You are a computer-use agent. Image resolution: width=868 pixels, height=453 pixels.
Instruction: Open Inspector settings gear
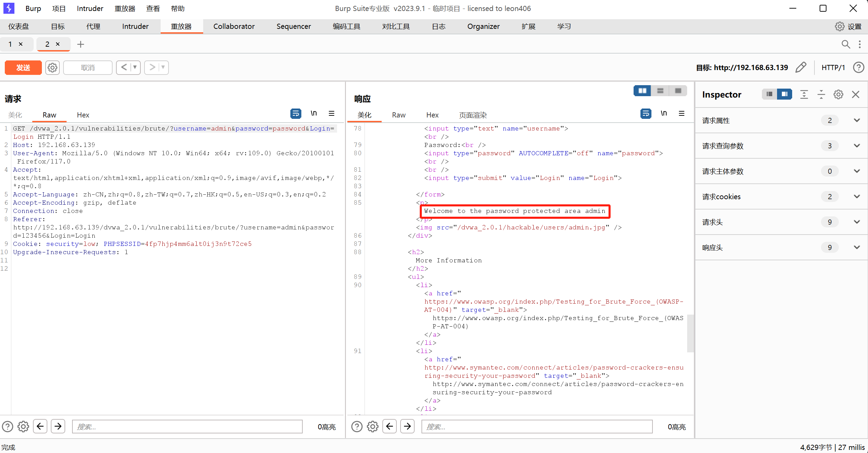[838, 94]
